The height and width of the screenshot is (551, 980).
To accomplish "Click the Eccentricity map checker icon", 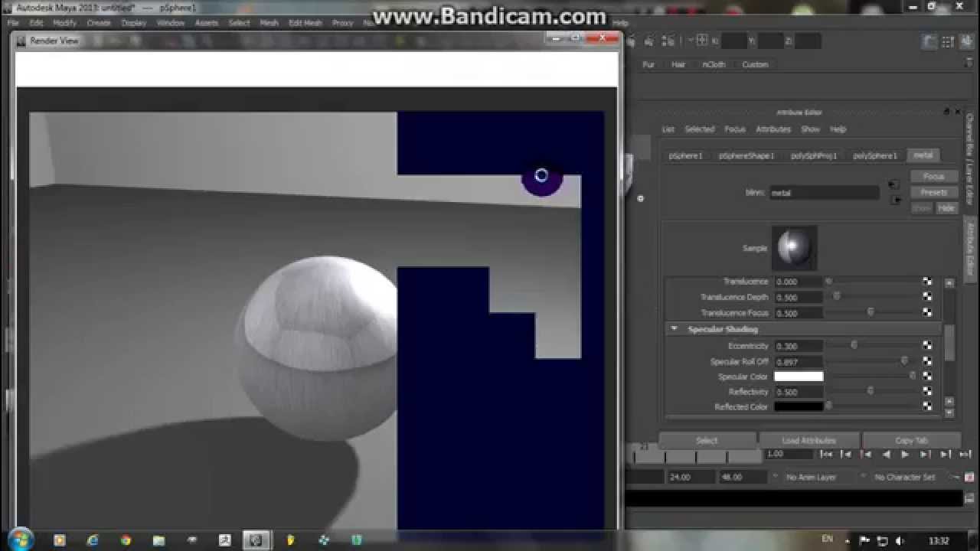I will (x=927, y=346).
